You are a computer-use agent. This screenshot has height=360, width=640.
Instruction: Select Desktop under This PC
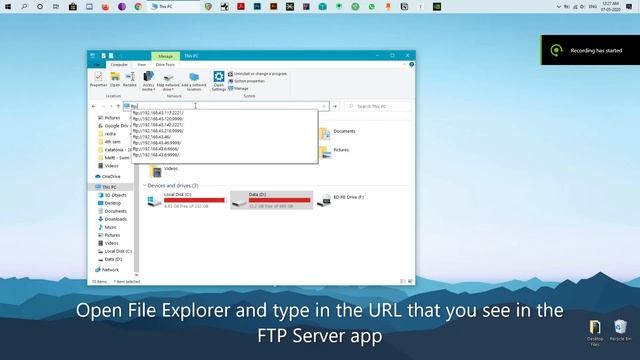[109, 203]
